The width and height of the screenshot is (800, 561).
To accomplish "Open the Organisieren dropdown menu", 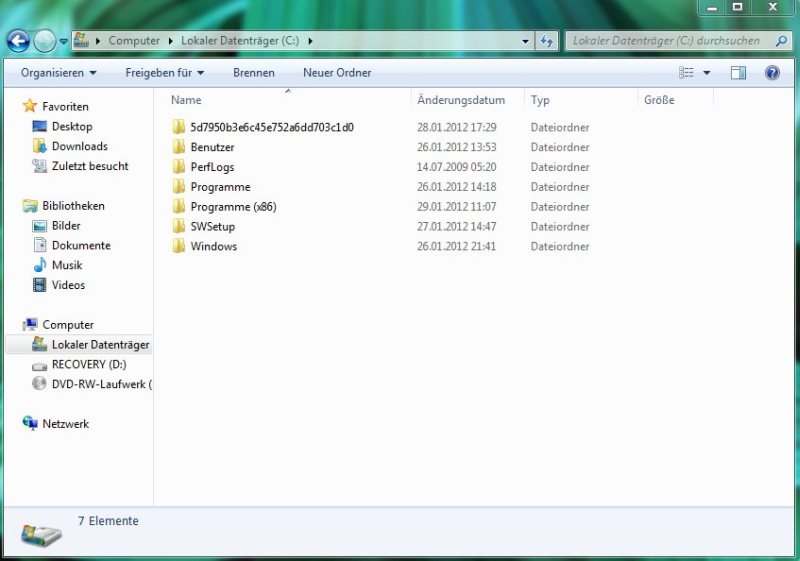I will 59,73.
